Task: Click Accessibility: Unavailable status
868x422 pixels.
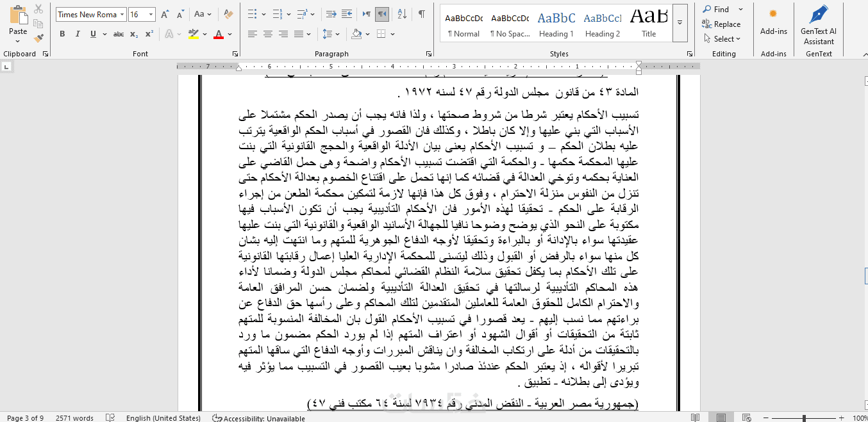Action: [x=258, y=418]
